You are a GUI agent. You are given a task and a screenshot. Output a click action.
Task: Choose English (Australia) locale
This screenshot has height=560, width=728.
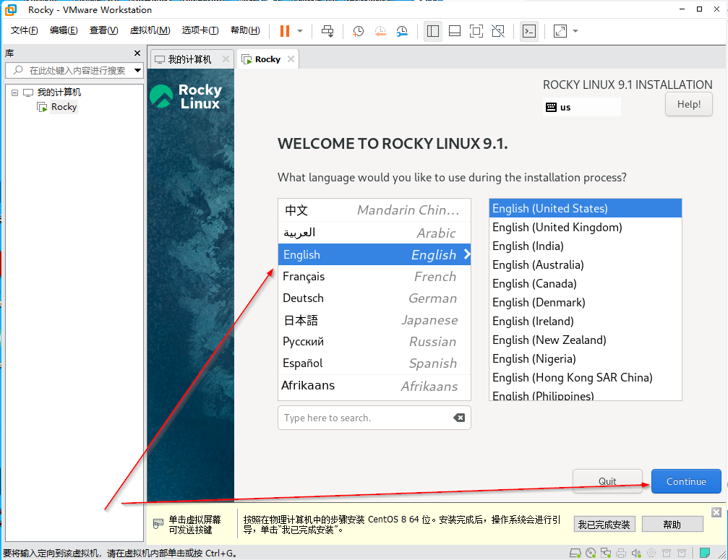coord(585,265)
